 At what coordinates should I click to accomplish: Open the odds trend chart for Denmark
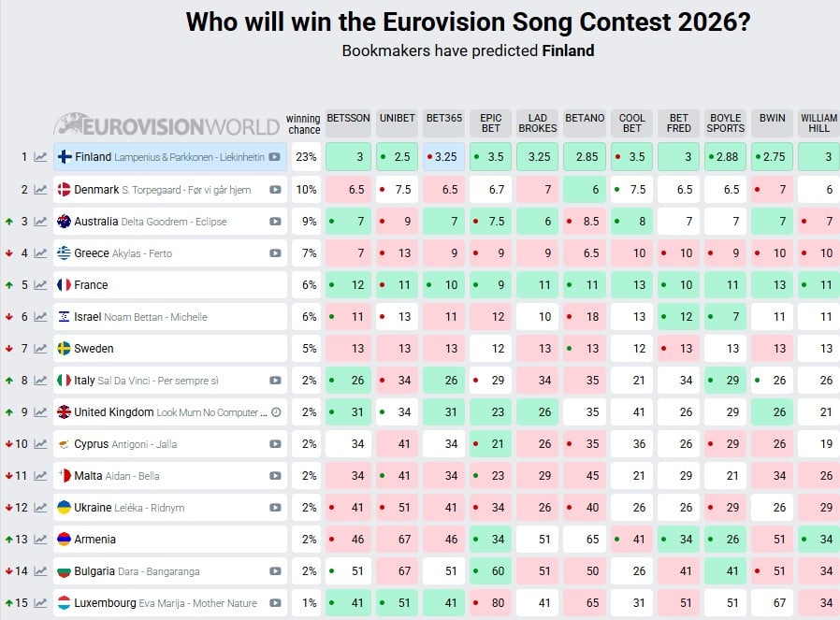pyautogui.click(x=38, y=189)
